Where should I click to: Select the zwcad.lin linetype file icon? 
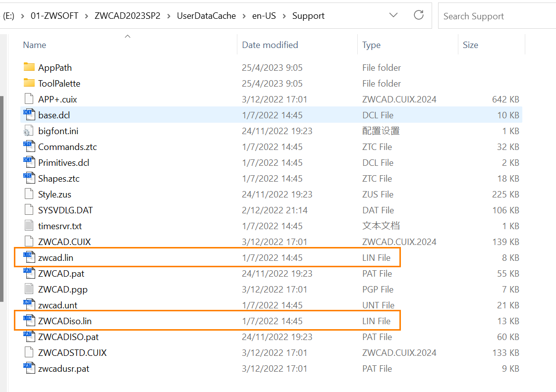(29, 257)
